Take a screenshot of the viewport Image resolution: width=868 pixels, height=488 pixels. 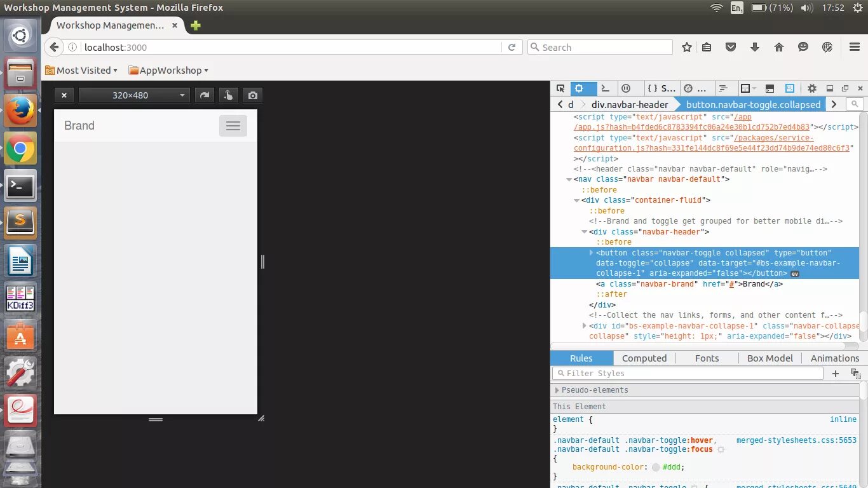pyautogui.click(x=253, y=95)
